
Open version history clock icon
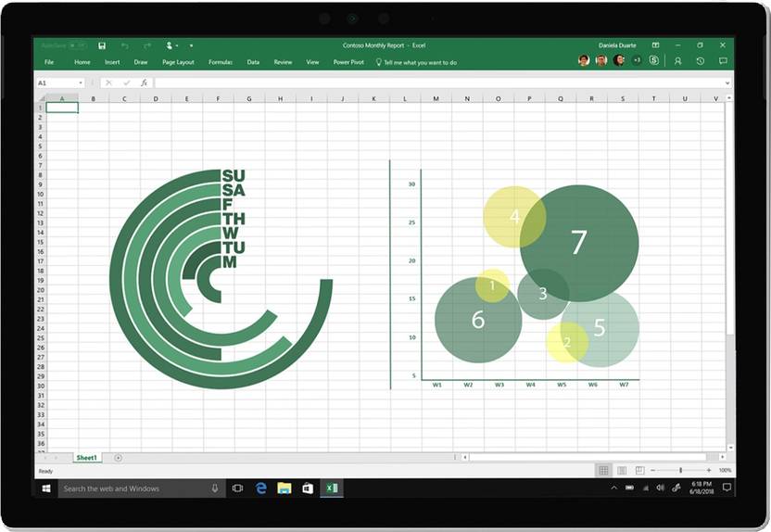[x=700, y=61]
